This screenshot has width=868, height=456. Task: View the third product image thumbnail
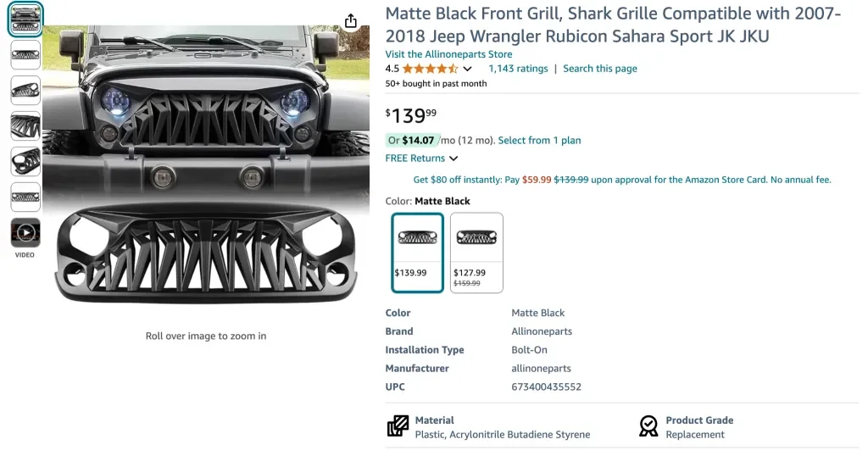[25, 90]
